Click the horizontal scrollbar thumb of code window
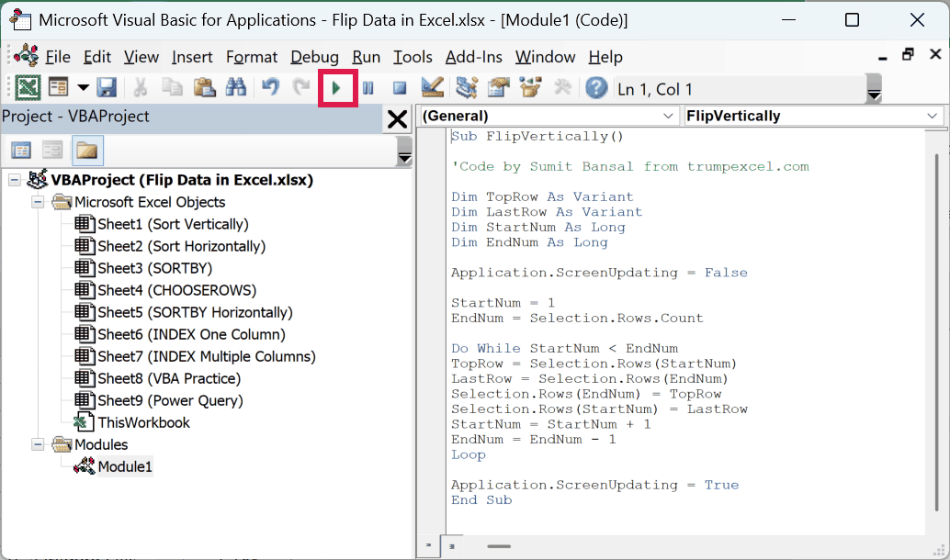The width and height of the screenshot is (950, 560). pos(499,546)
